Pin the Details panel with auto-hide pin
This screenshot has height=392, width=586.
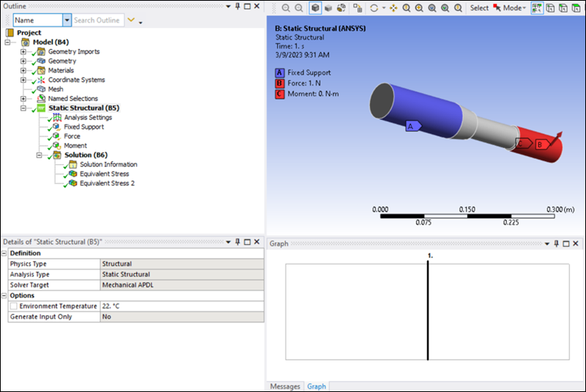point(237,242)
